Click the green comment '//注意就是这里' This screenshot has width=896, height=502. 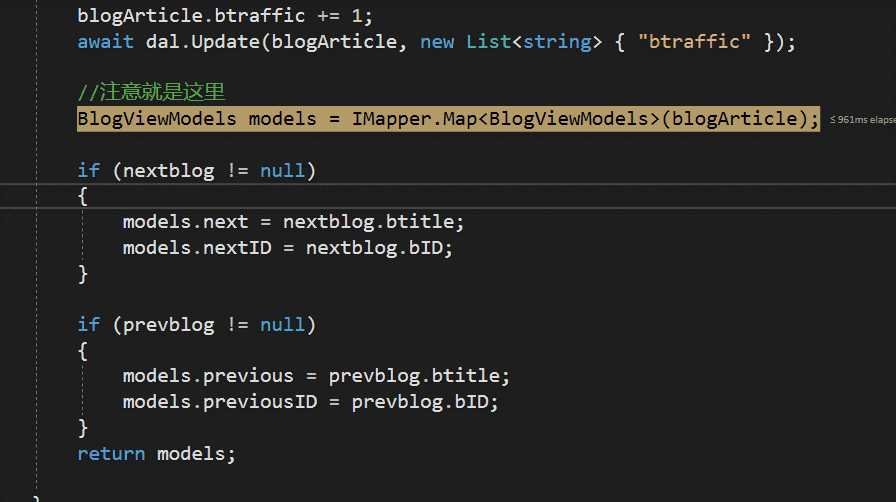(151, 91)
